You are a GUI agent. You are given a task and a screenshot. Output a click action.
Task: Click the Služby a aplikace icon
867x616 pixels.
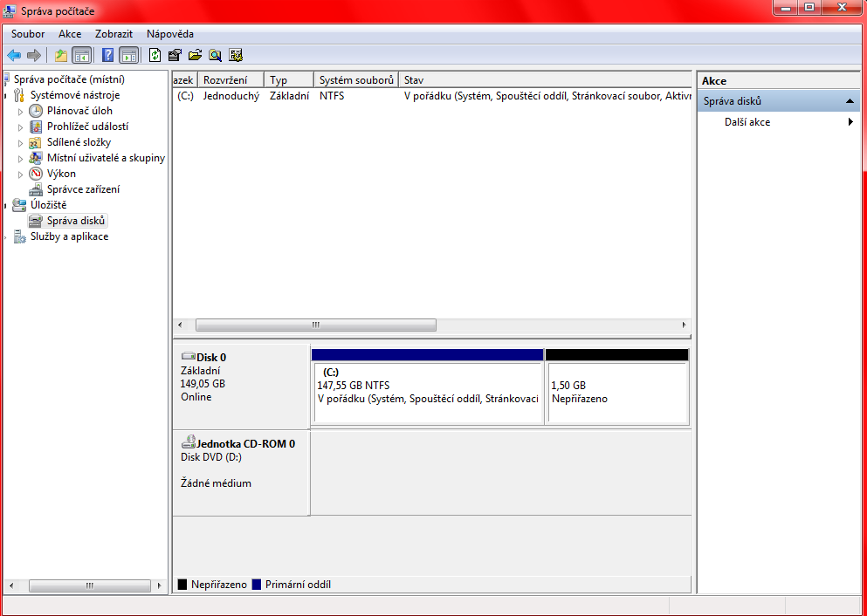click(19, 236)
